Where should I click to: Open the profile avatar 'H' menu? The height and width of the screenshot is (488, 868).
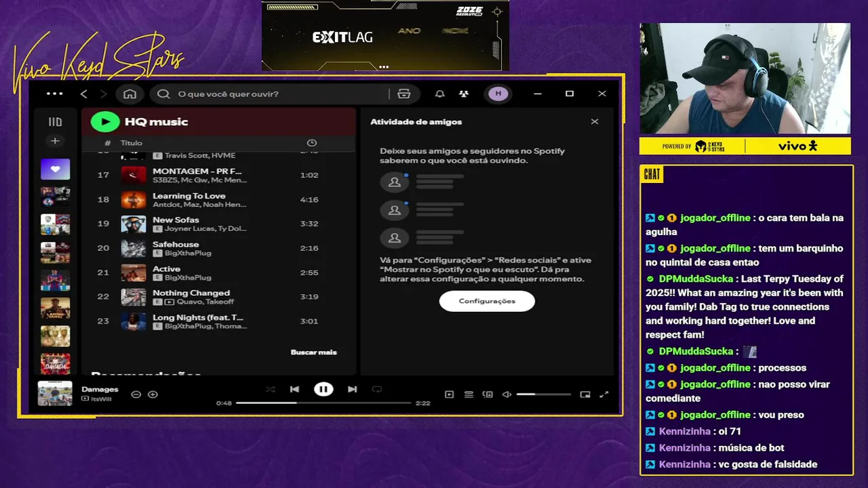tap(498, 94)
